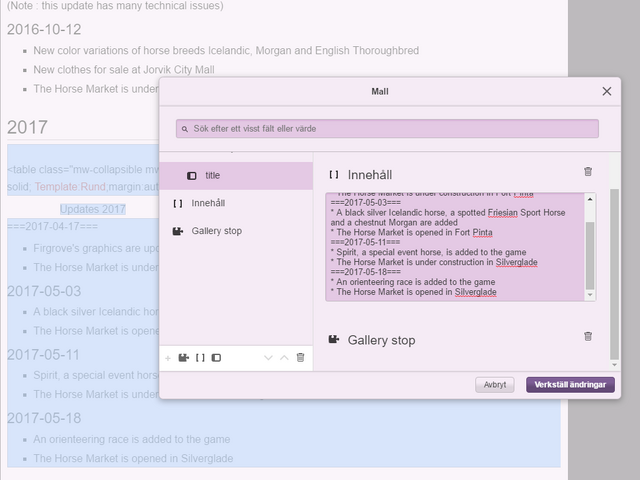This screenshot has height=480, width=640.
Task: Click text area scrollbar up arrow
Action: [x=590, y=199]
